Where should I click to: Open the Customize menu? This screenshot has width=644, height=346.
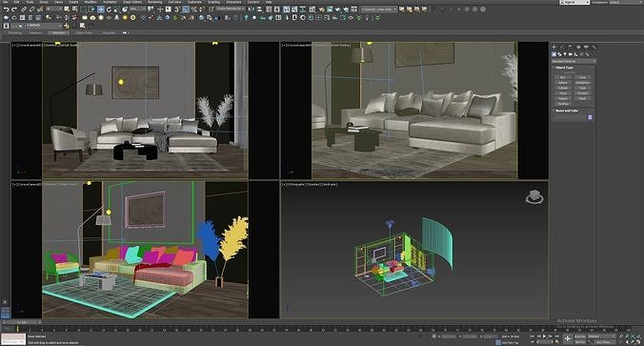(194, 2)
